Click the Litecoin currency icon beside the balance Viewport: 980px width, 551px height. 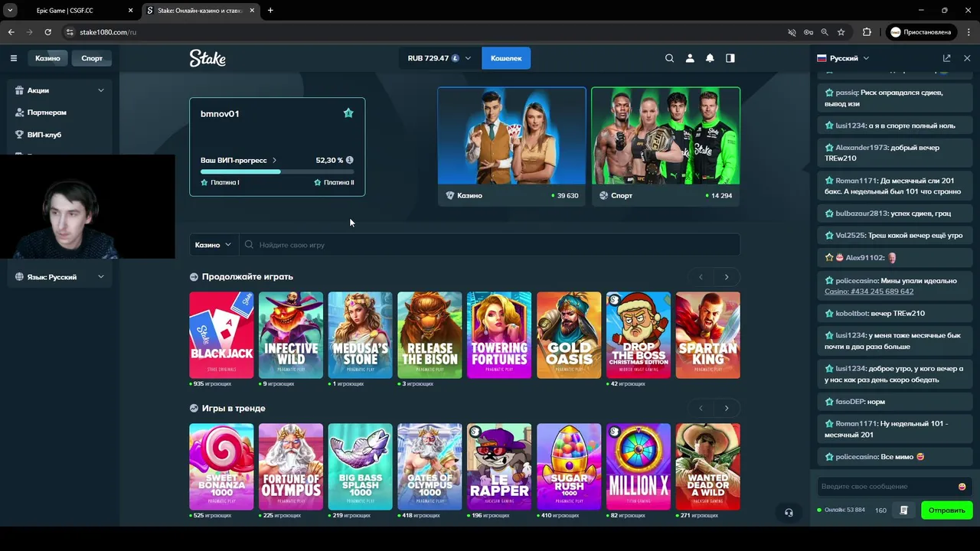pyautogui.click(x=456, y=58)
